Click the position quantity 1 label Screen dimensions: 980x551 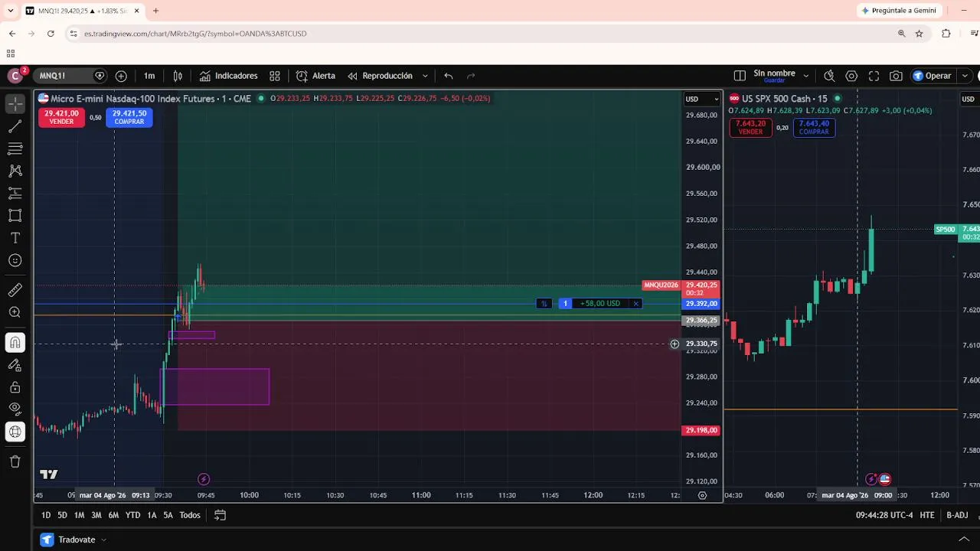565,304
